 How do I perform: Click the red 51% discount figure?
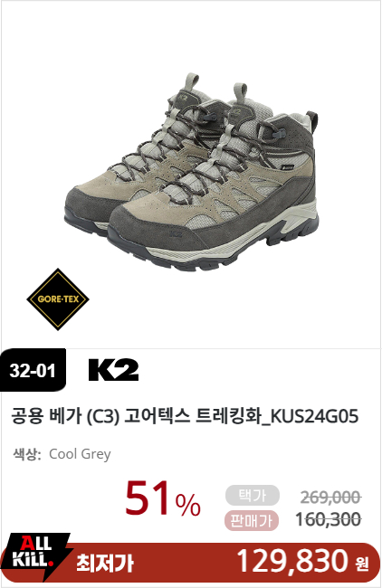tap(162, 498)
